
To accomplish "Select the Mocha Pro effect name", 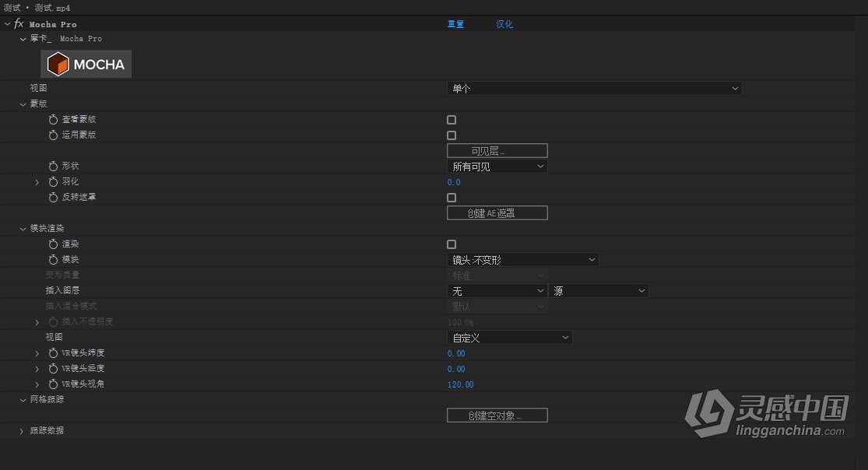I will [x=53, y=24].
